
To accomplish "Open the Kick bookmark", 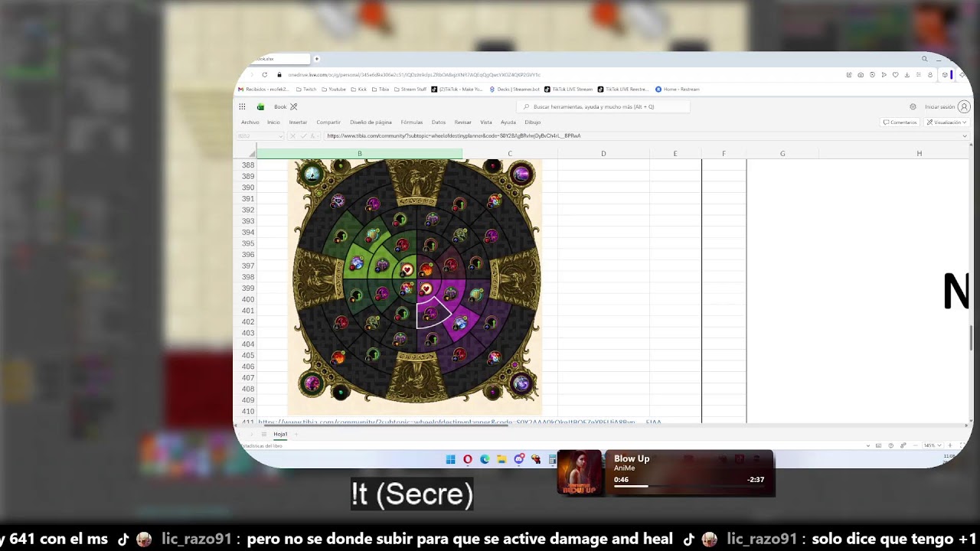I will click(x=358, y=90).
